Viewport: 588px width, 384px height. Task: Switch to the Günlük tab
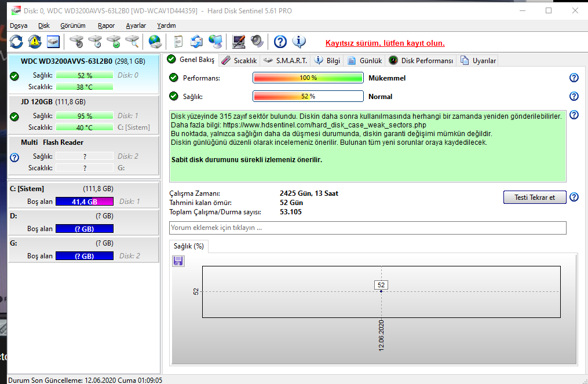[365, 61]
